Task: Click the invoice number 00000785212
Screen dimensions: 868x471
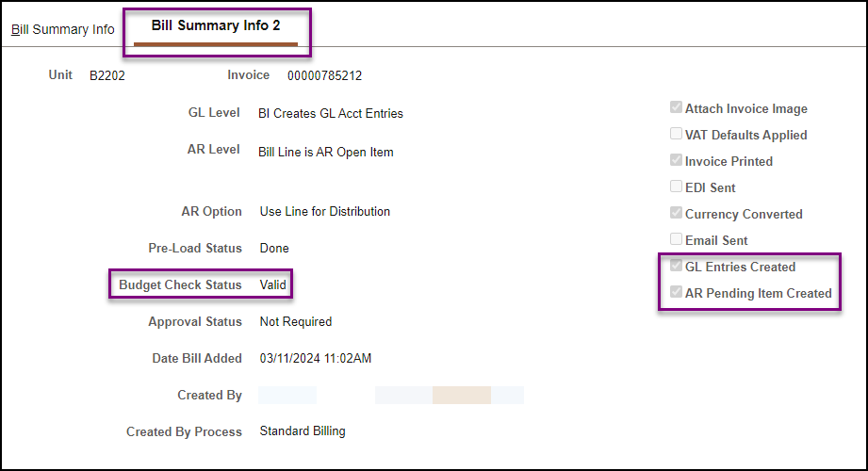Action: point(324,76)
